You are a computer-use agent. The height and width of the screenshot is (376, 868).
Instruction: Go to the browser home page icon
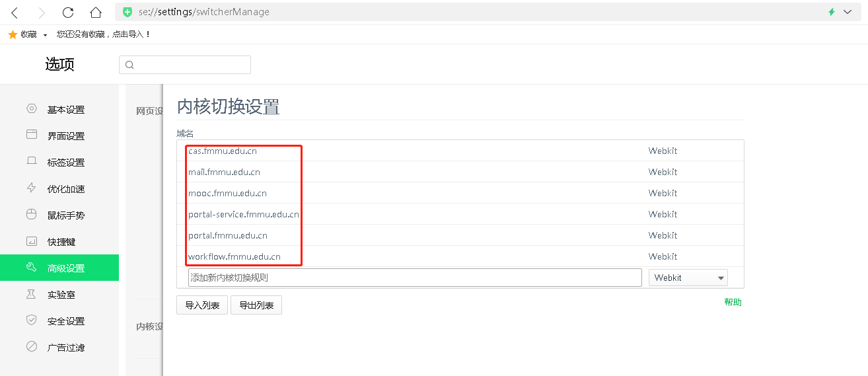tap(96, 12)
